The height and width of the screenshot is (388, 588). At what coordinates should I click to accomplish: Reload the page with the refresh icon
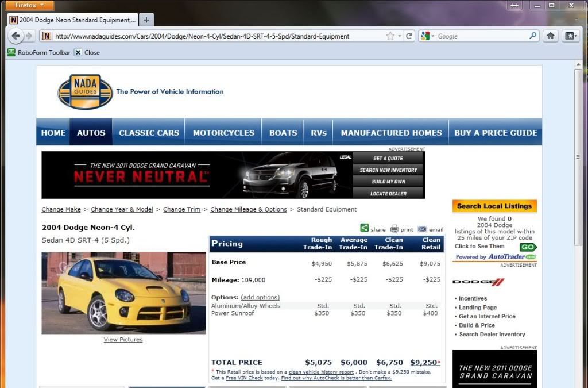[x=409, y=36]
